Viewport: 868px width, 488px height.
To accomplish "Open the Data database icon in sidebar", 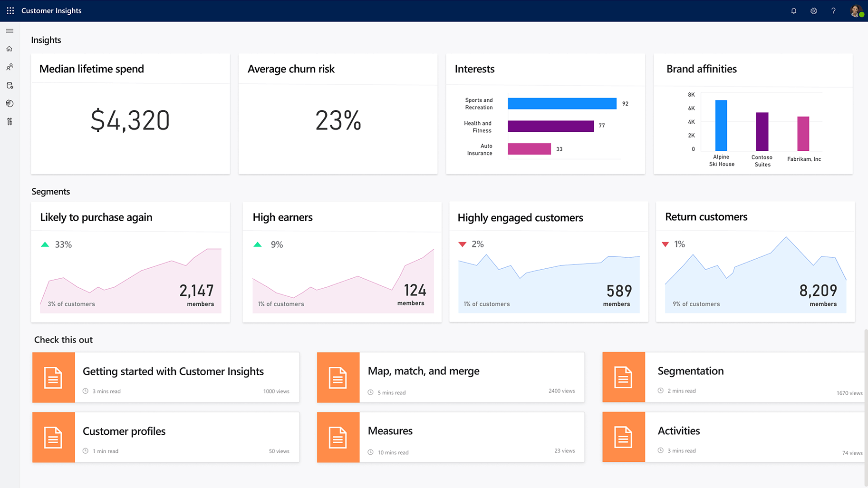I will 10,86.
